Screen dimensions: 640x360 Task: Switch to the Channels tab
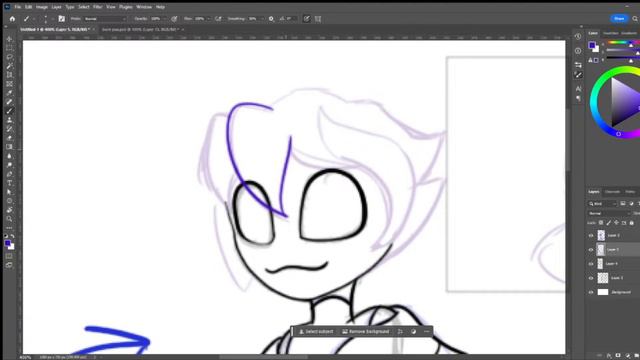tap(612, 192)
